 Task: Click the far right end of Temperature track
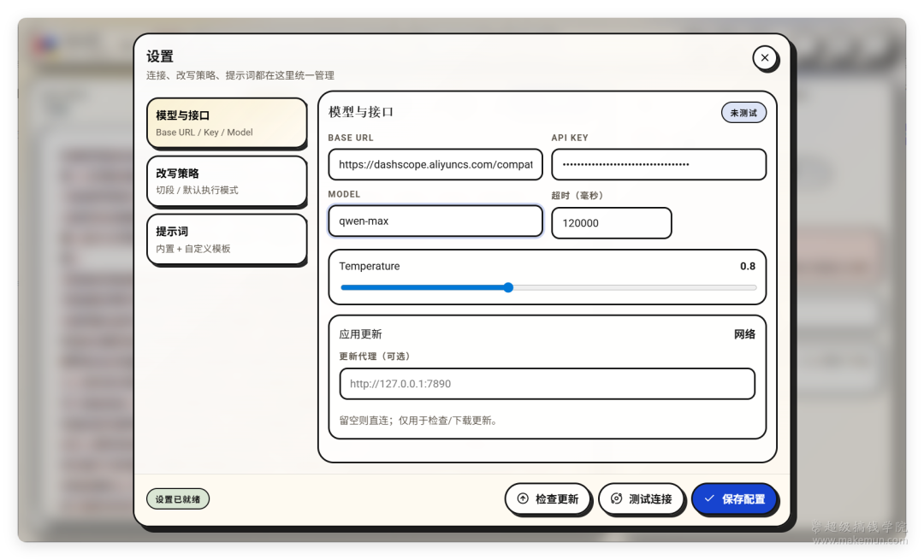(755, 288)
